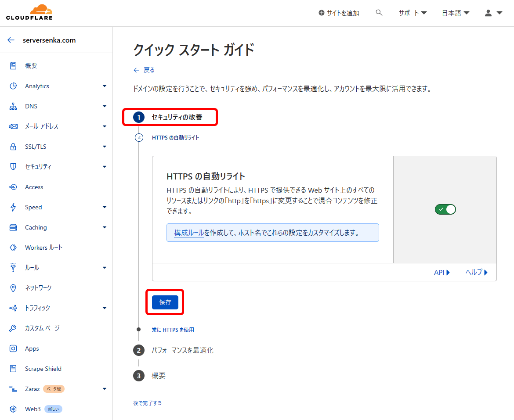514x420 pixels.
Task: Click 後で完了する at the bottom
Action: tap(147, 402)
